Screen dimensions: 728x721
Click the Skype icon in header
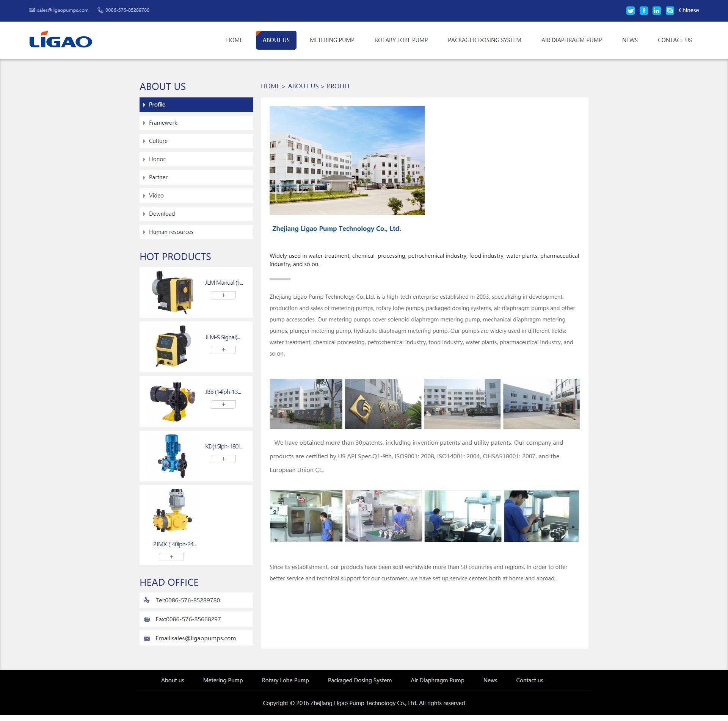pyautogui.click(x=670, y=11)
